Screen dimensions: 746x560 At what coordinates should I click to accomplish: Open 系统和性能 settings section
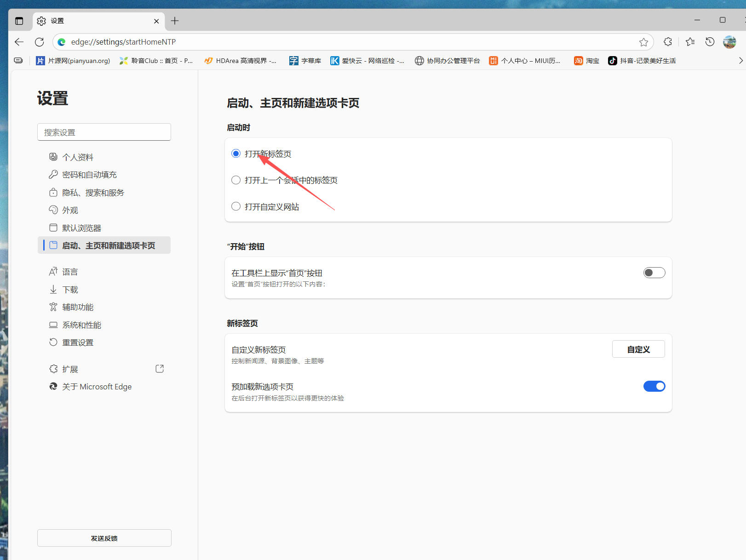(x=104, y=325)
